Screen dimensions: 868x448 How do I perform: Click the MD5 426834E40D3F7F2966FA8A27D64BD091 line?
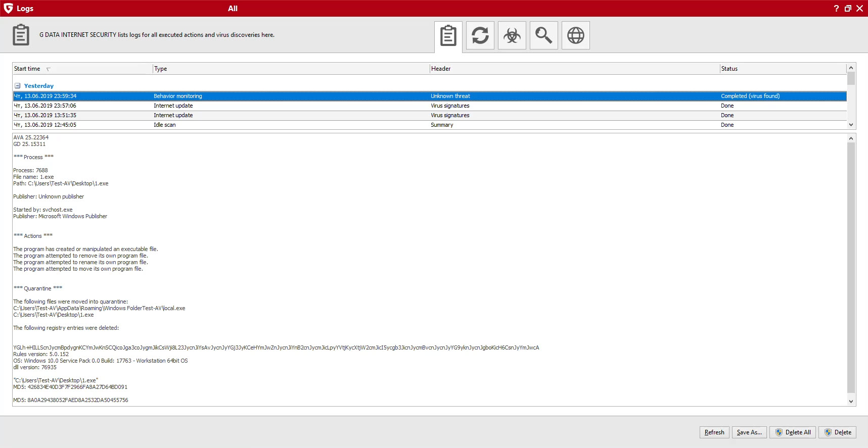70,387
